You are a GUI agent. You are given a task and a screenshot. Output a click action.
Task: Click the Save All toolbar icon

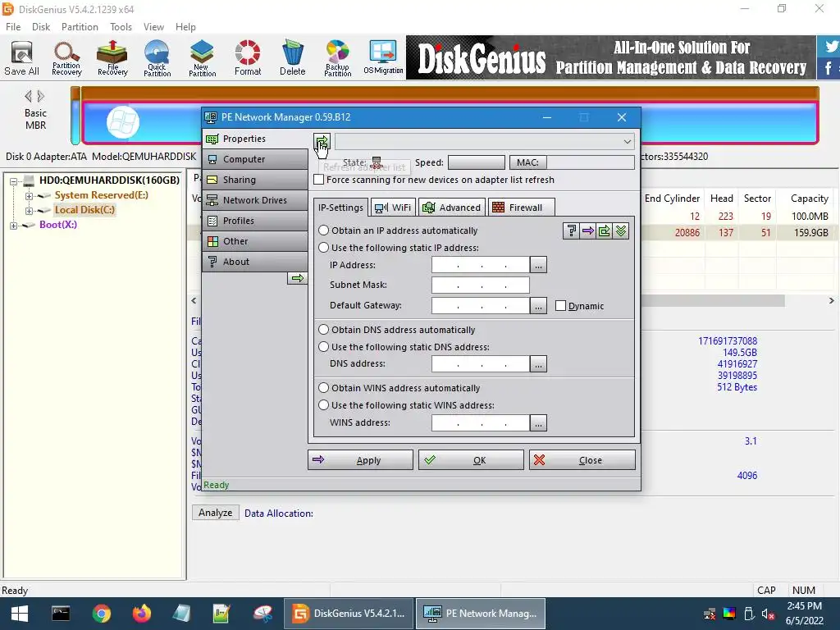(x=21, y=58)
